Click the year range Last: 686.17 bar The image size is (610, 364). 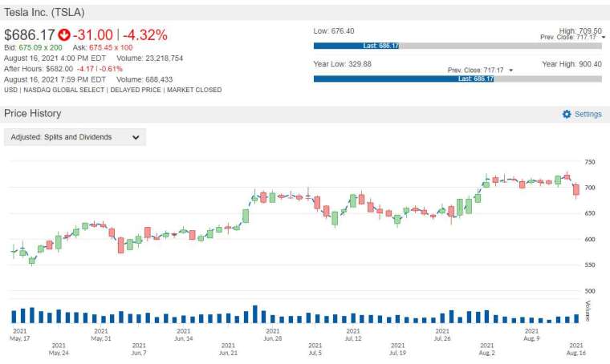(x=404, y=79)
